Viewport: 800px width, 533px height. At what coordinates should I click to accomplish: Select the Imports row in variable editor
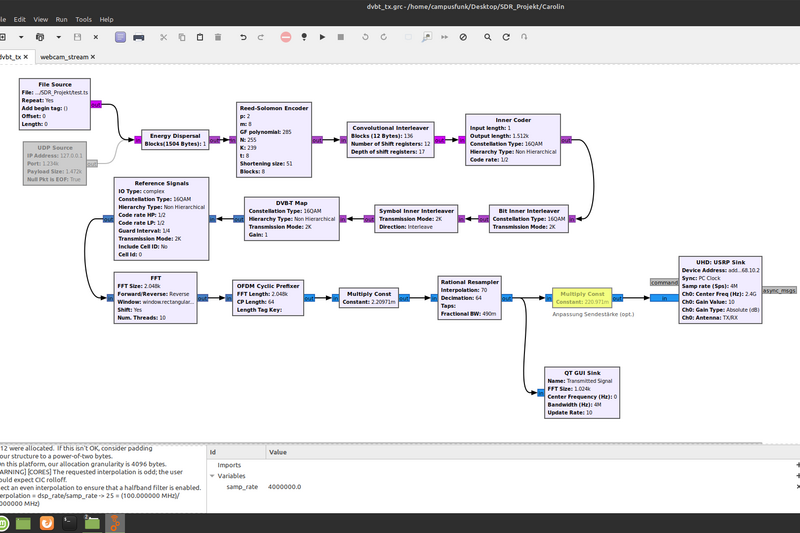click(x=229, y=465)
